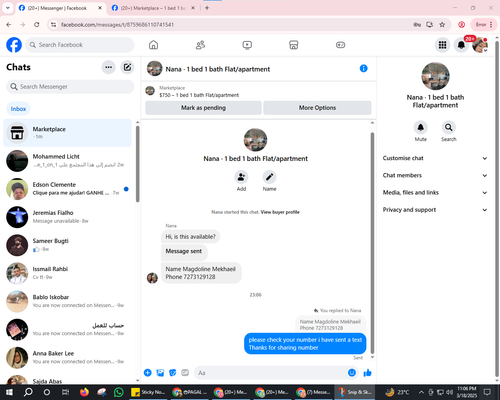The height and width of the screenshot is (400, 500).
Task: Add people to the chat
Action: [x=241, y=177]
